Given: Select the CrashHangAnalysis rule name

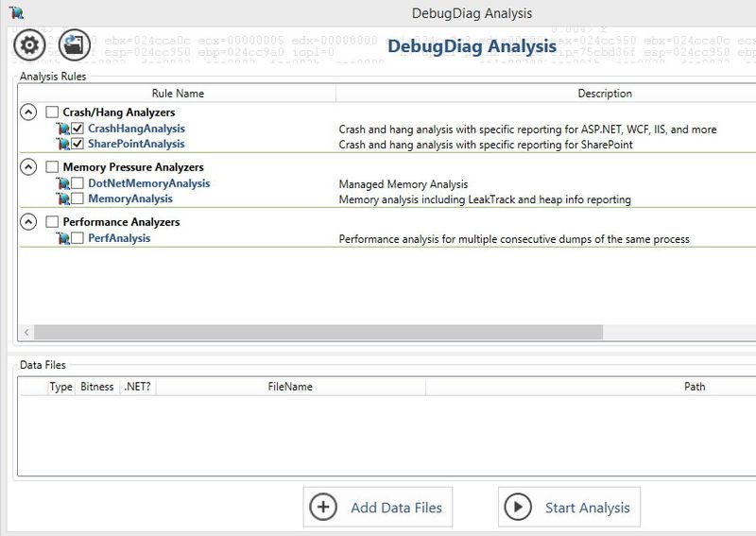Looking at the screenshot, I should [136, 129].
